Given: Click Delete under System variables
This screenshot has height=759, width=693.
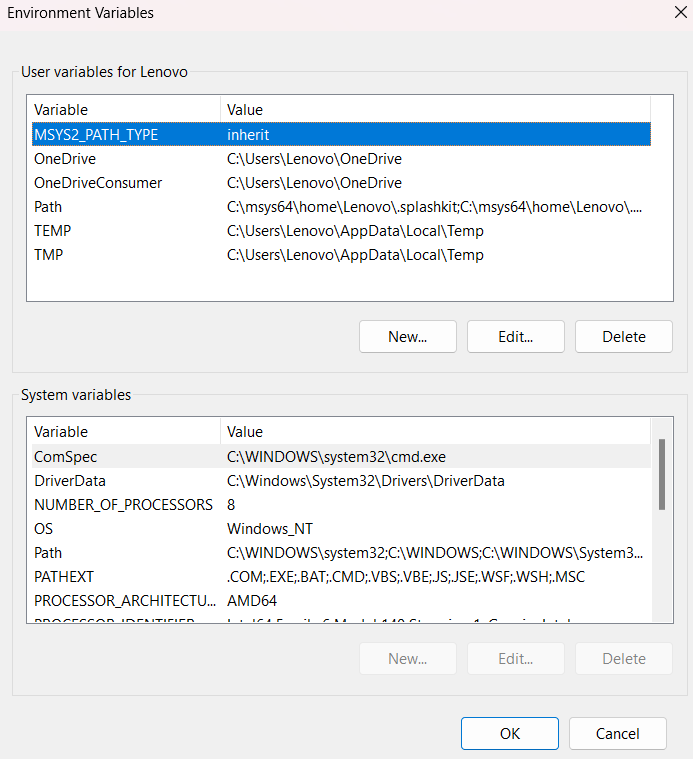Looking at the screenshot, I should (x=623, y=658).
